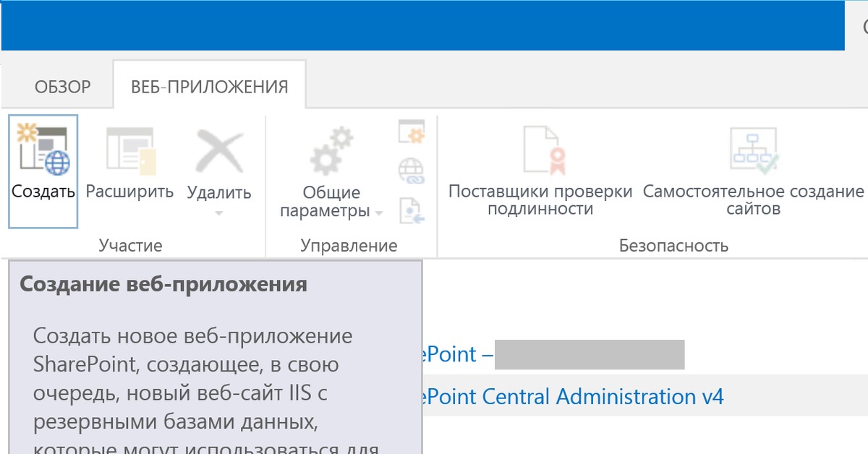Screen dimensions: 868x454
Task: Click the Удалить X icon
Action: tap(219, 151)
